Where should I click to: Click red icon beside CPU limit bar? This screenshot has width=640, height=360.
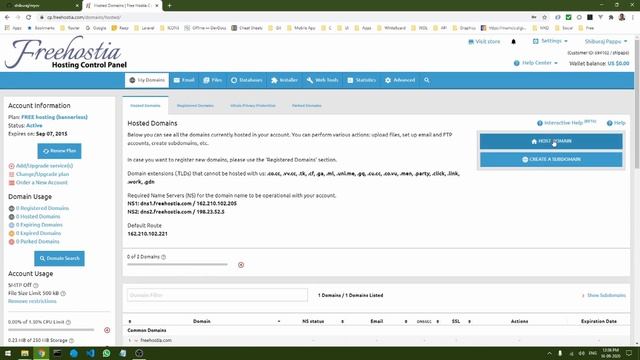click(107, 330)
